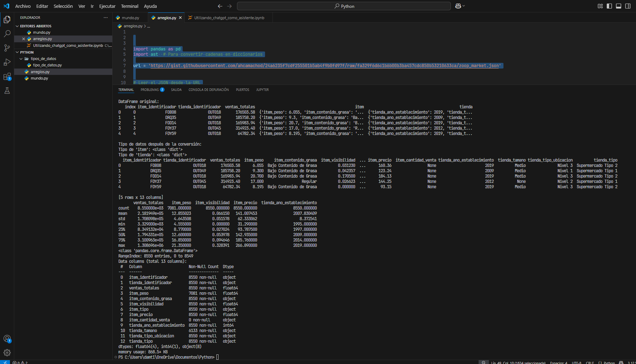Expand breadcrumb ellipsis after arreglos.py

point(149,26)
